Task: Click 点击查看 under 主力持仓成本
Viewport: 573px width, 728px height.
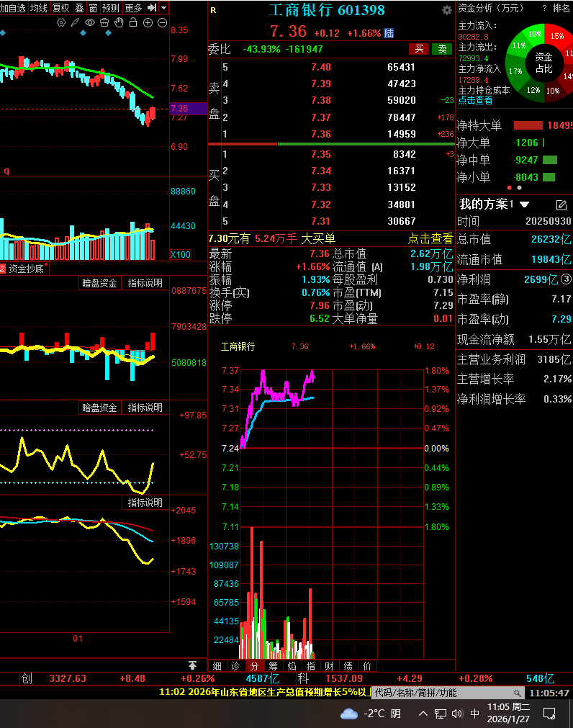Action: [476, 100]
